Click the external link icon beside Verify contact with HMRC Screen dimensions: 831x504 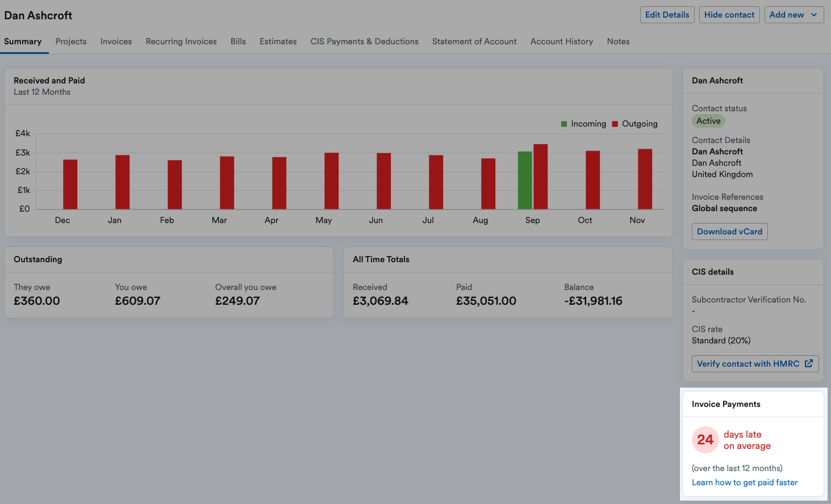coord(809,363)
